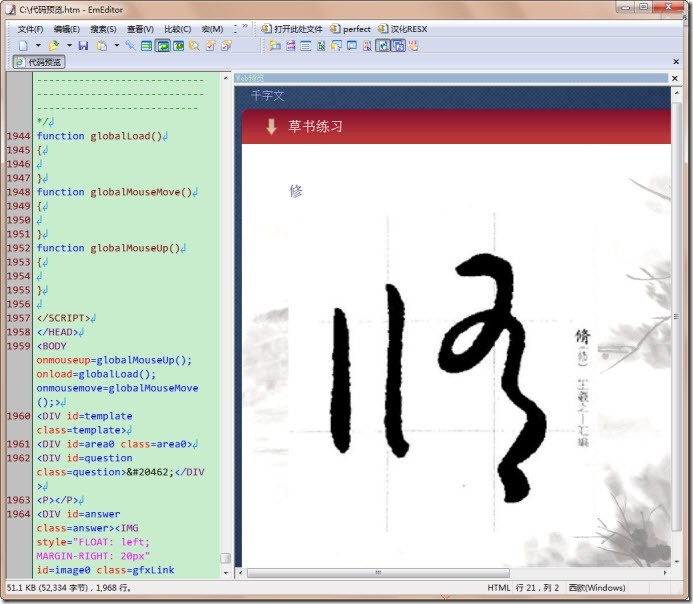
Task: Click the 行 21, 列 2 status entry
Action: 537,588
